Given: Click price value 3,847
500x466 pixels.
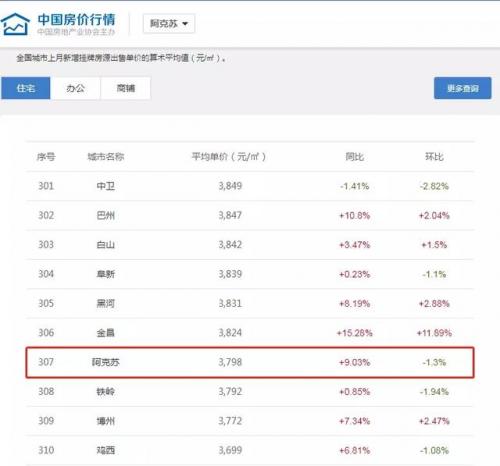Looking at the screenshot, I should click(230, 215).
